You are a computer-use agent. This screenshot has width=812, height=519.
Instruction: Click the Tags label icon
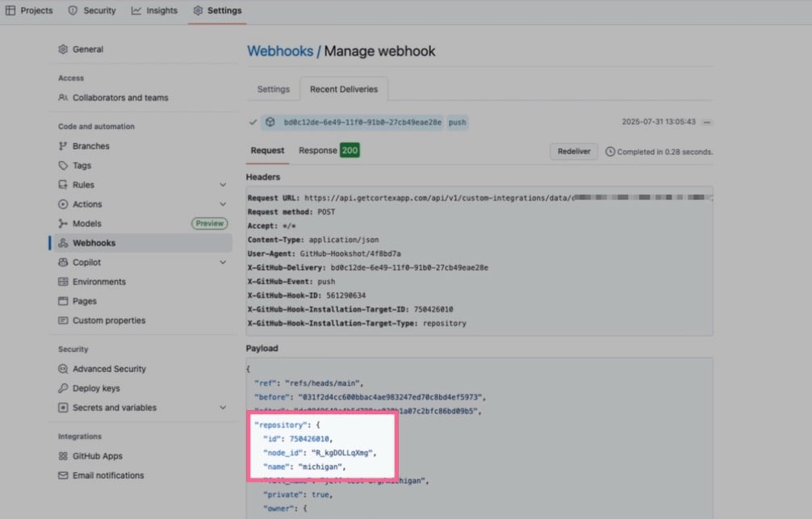(63, 165)
